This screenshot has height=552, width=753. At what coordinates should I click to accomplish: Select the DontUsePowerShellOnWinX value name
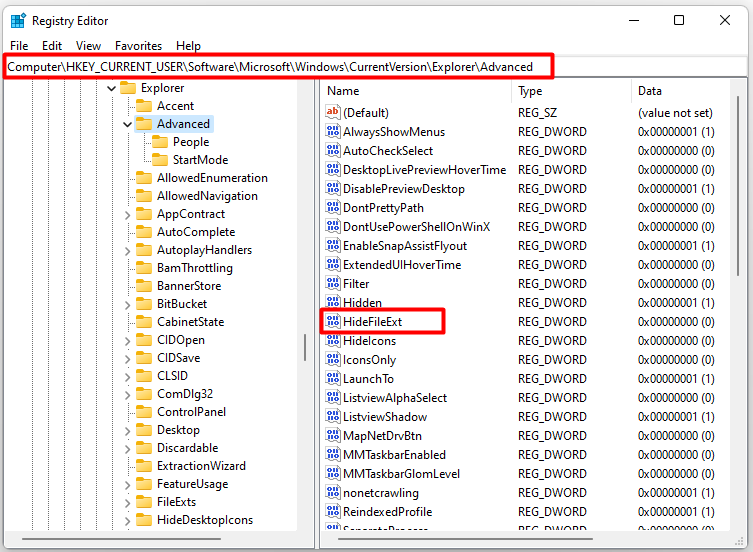coord(416,227)
